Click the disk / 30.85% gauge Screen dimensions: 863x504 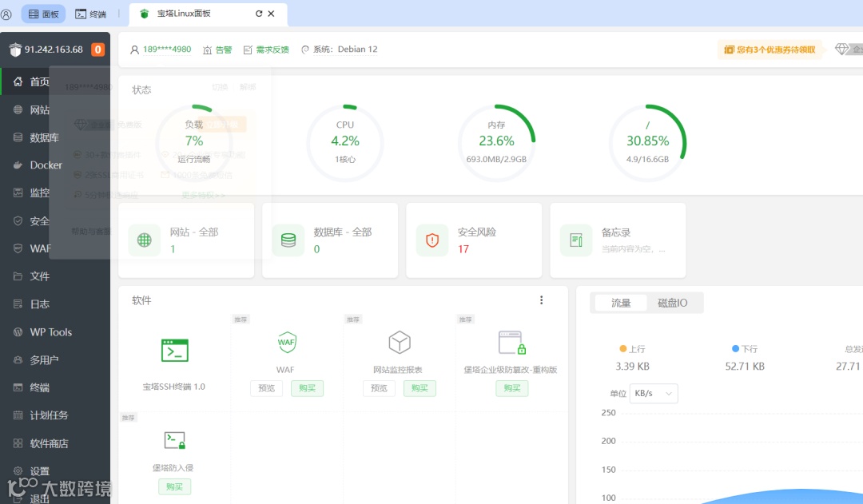click(648, 142)
